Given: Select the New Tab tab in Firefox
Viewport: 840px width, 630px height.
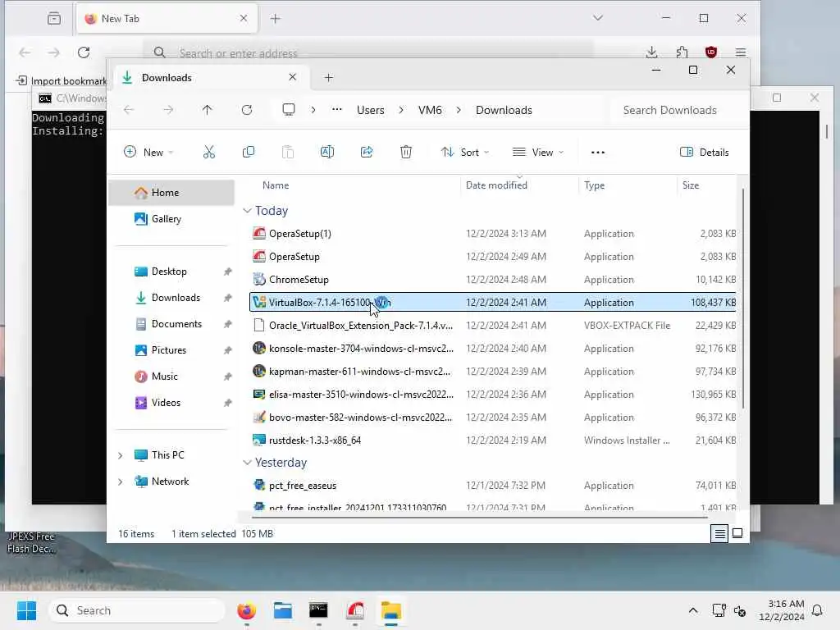Looking at the screenshot, I should point(166,19).
